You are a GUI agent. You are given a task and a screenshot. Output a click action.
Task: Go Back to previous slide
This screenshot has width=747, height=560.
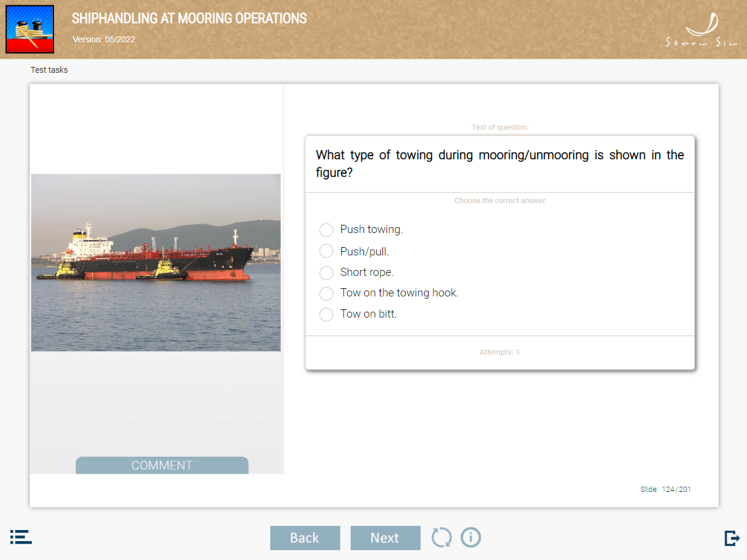pyautogui.click(x=305, y=538)
